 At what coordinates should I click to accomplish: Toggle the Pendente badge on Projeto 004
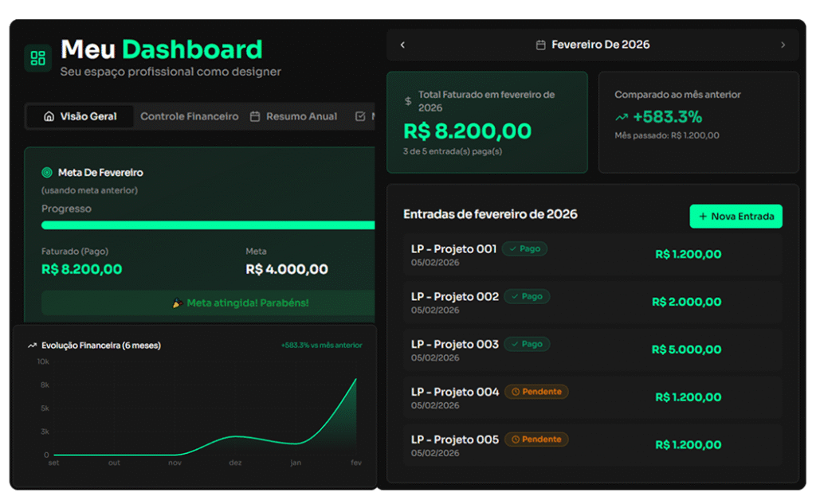coord(536,392)
